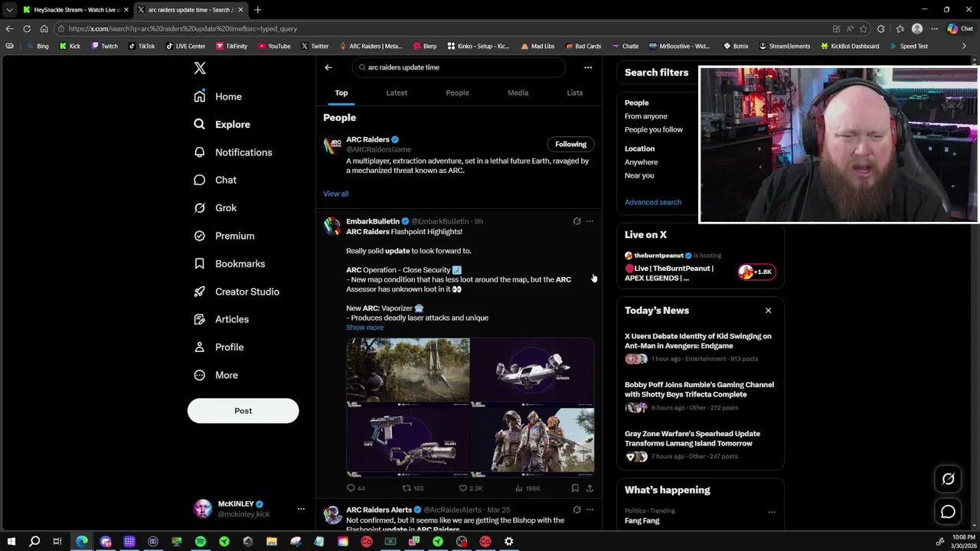980x551 pixels.
Task: Open Premium page
Action: coord(224,236)
